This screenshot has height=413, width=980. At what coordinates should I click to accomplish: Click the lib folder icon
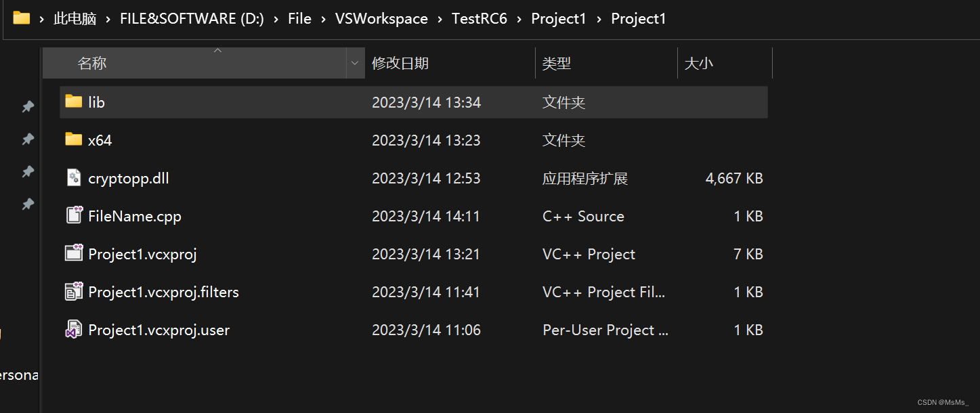click(74, 102)
